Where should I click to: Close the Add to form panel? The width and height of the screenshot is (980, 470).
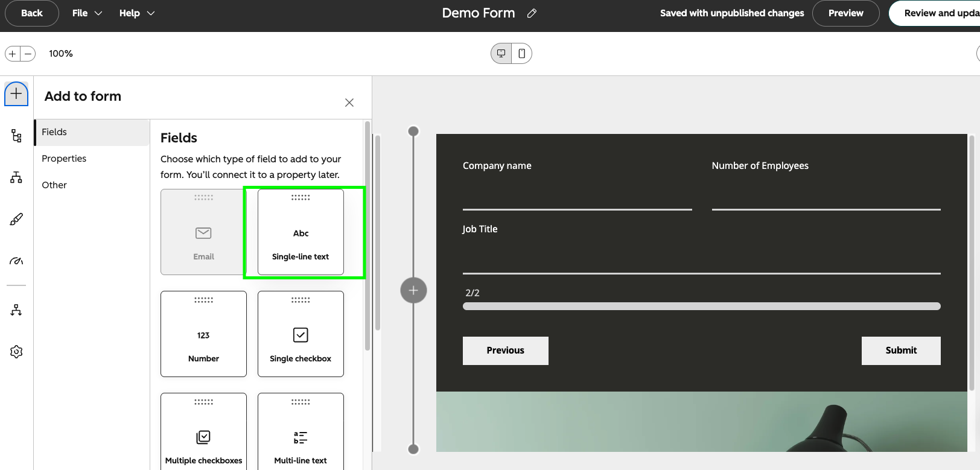tap(349, 103)
